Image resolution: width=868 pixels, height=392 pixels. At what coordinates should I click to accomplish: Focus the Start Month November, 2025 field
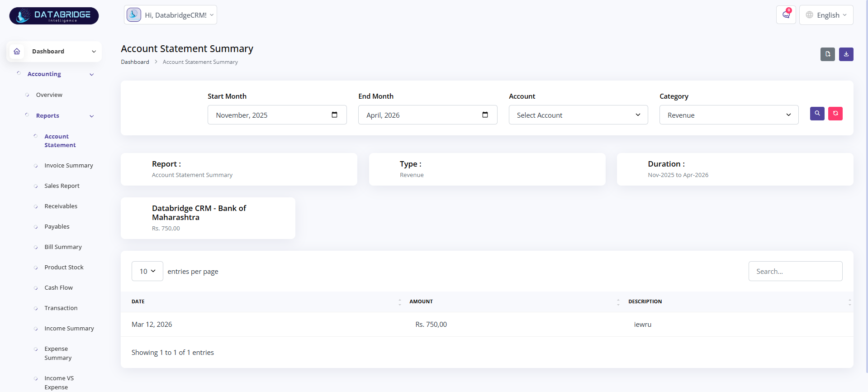click(x=277, y=115)
